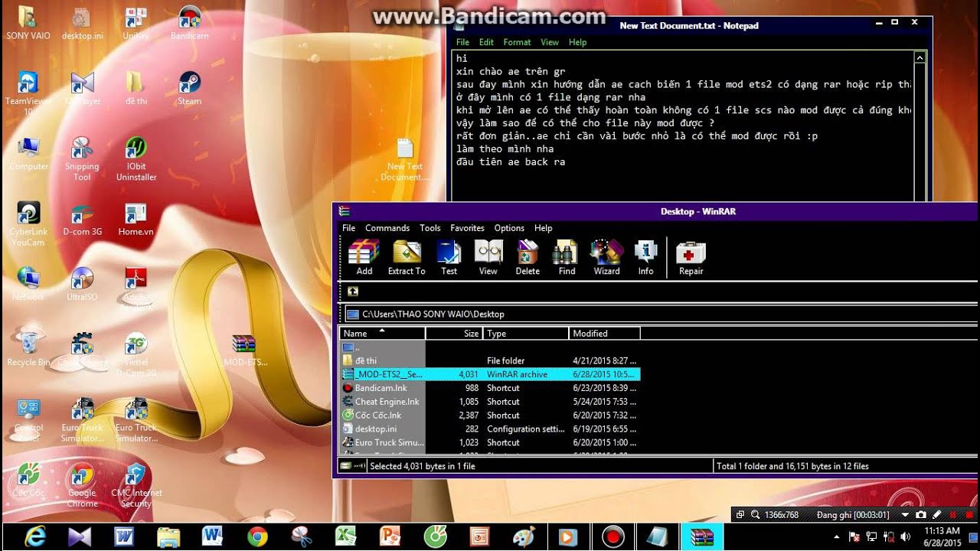The image size is (980, 551).
Task: Open the Bandicam recording bar dropdown arrow
Action: pos(906,515)
